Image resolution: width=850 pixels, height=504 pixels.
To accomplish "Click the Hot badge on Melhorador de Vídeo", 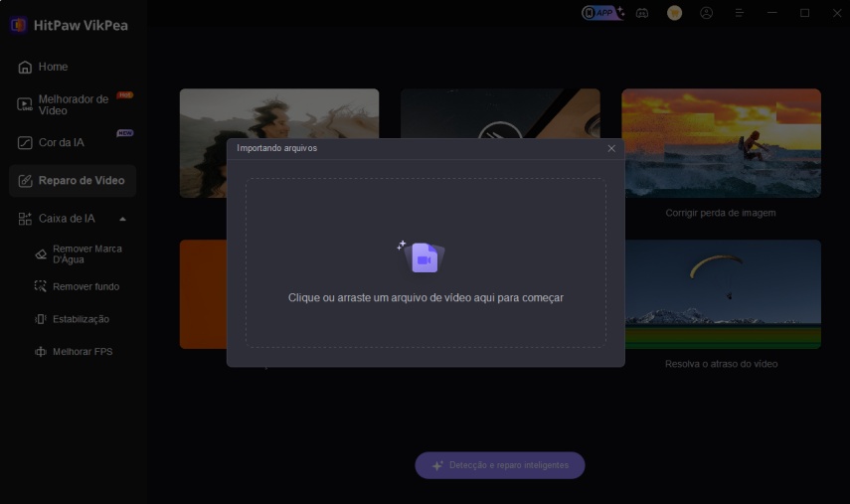I will (x=125, y=95).
